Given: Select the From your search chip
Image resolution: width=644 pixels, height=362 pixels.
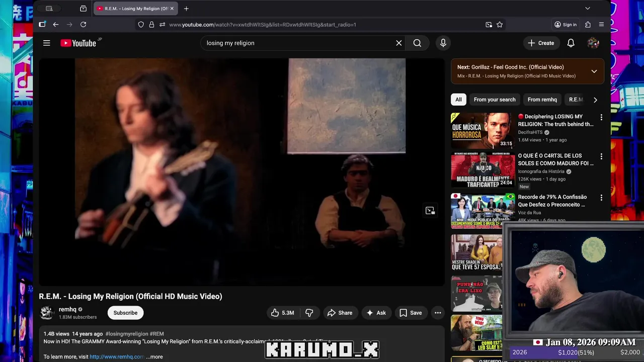Looking at the screenshot, I should pyautogui.click(x=495, y=100).
